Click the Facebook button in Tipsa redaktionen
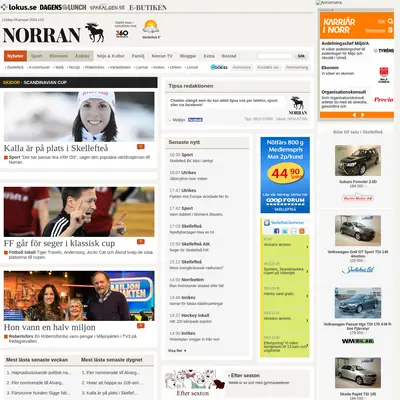Screen dimensions: 400x400 coord(195,120)
